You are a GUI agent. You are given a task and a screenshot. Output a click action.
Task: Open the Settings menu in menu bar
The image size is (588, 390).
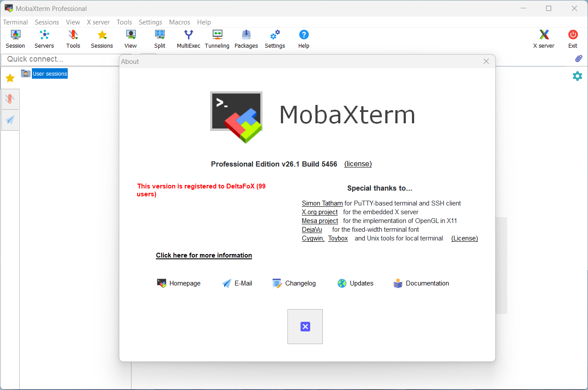tap(150, 22)
